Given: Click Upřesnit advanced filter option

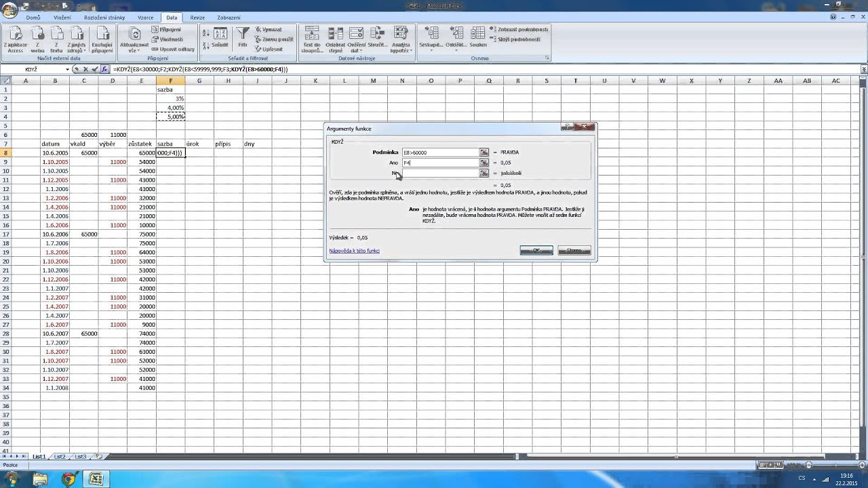Looking at the screenshot, I should point(269,49).
